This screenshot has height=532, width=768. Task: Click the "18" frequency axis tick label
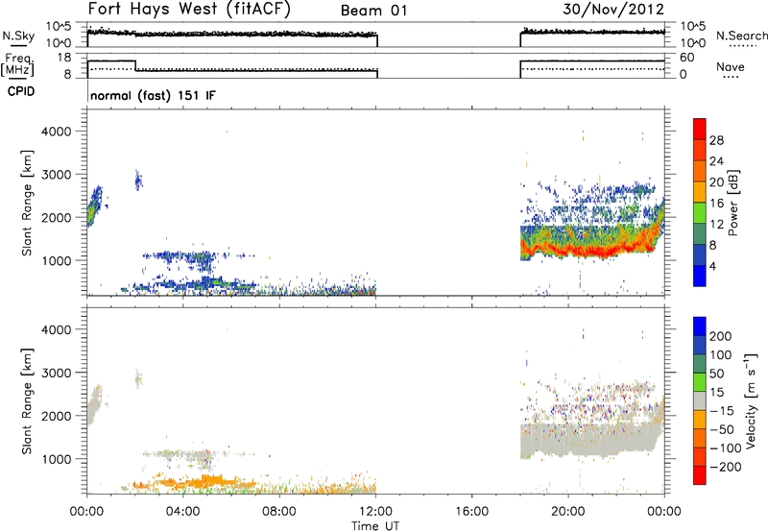point(64,58)
